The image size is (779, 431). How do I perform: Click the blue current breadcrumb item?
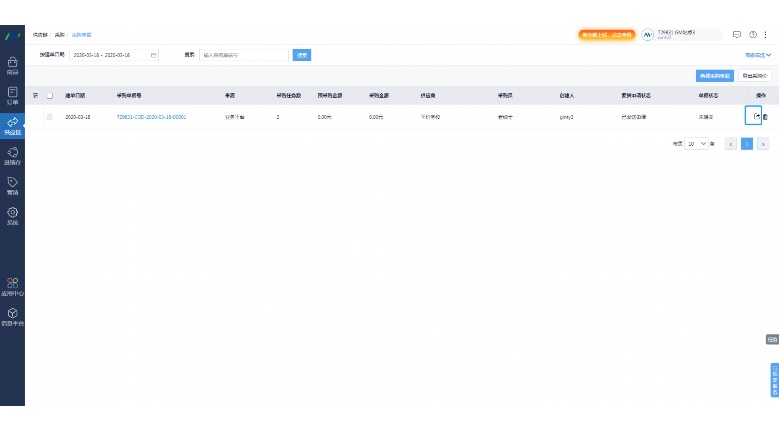tap(81, 35)
